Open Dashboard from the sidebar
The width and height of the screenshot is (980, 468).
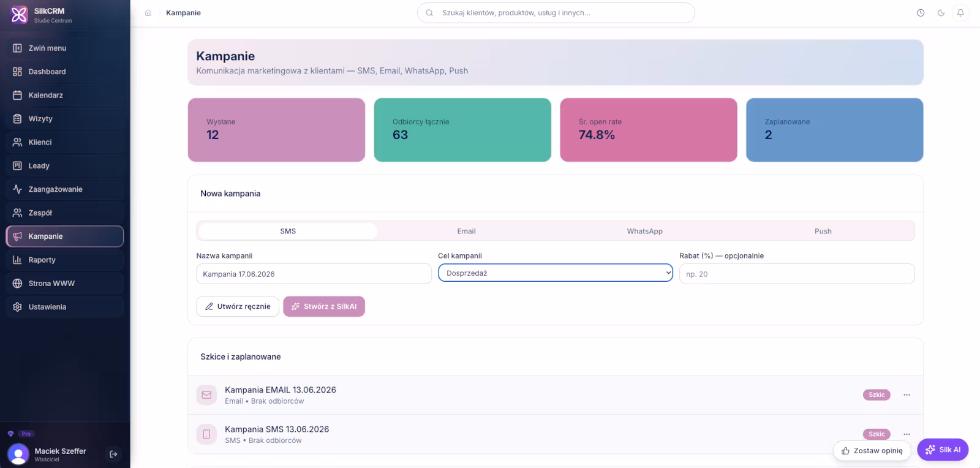pos(65,72)
